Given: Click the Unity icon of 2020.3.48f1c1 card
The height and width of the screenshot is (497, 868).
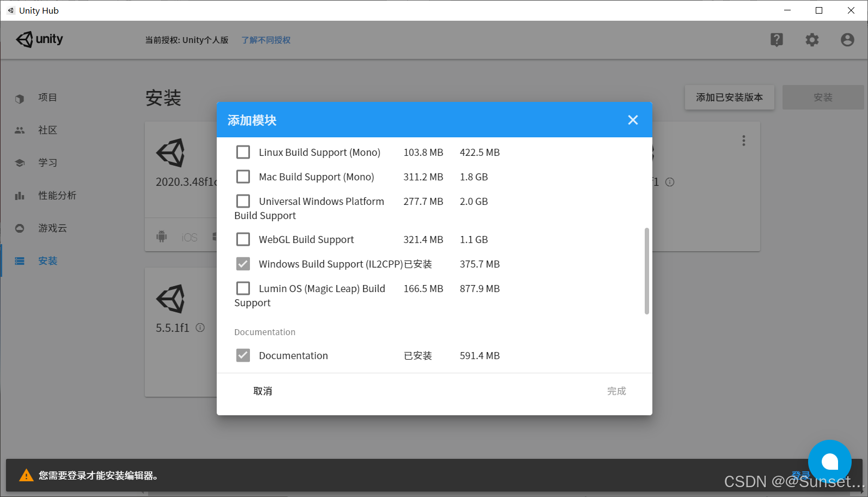Looking at the screenshot, I should point(170,153).
